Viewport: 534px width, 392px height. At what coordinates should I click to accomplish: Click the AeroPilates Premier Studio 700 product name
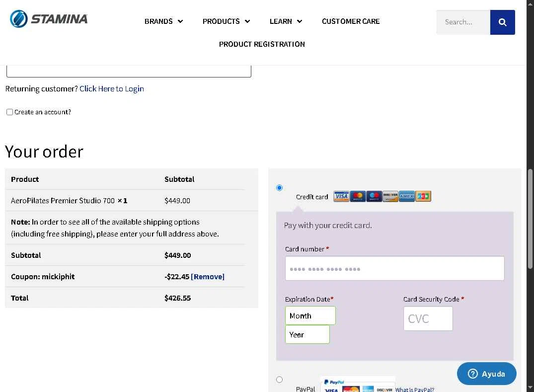pos(63,201)
